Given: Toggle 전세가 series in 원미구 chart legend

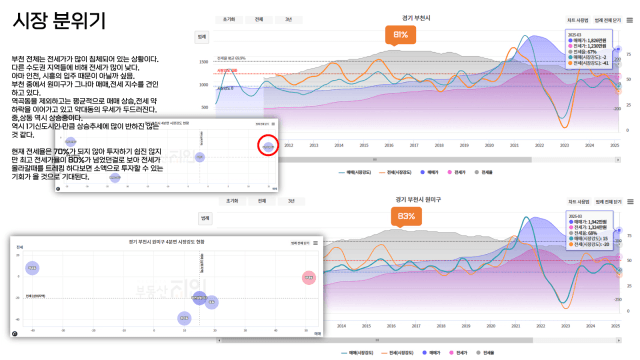Looking at the screenshot, I should click(x=459, y=353).
